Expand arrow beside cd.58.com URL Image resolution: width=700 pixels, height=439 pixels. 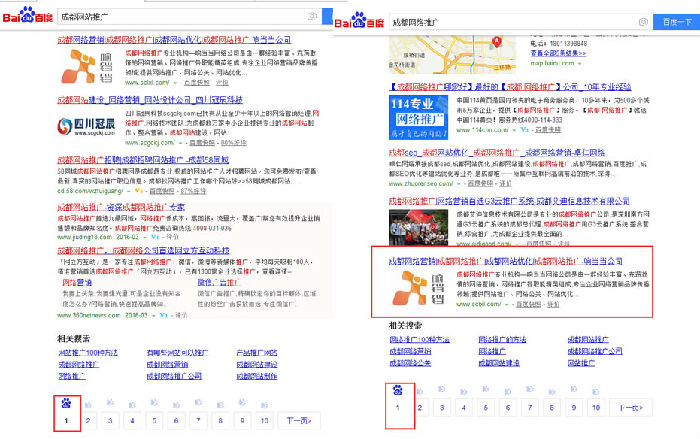coord(129,191)
